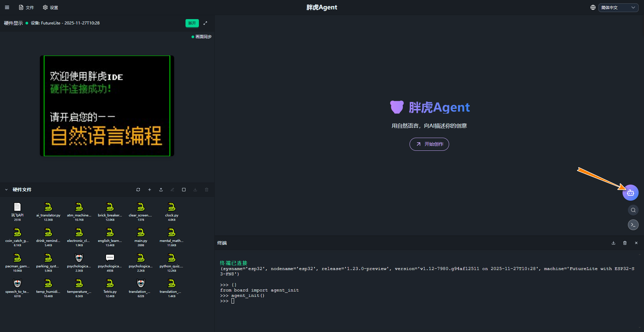Viewport: 644px width, 332px height.
Task: Upload a file to the hardware
Action: pos(161,190)
